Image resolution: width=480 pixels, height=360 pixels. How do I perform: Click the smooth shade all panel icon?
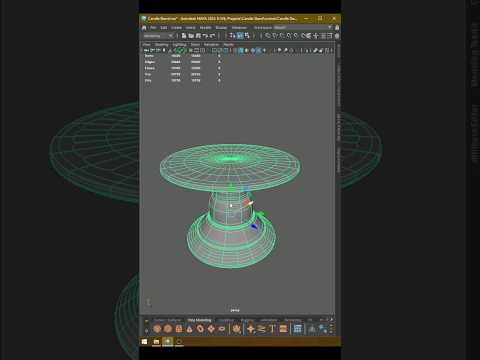tap(241, 50)
